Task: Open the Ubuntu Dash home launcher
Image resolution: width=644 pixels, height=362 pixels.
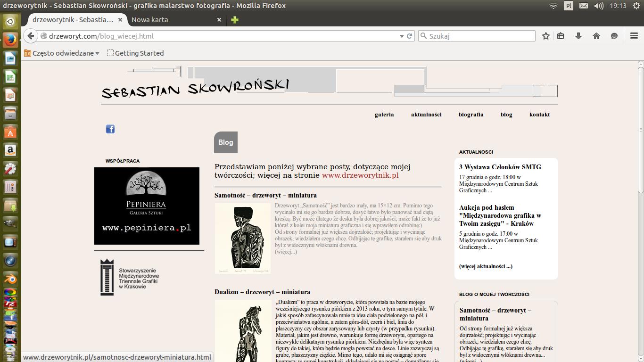Action: click(10, 21)
